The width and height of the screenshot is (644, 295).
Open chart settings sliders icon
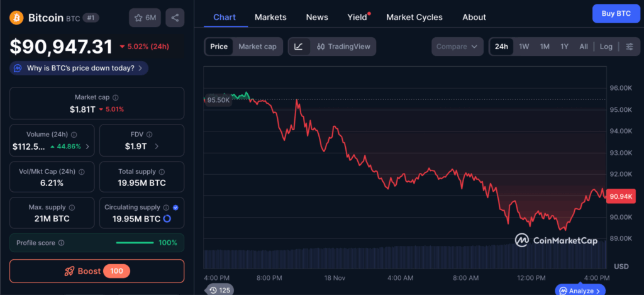point(630,47)
